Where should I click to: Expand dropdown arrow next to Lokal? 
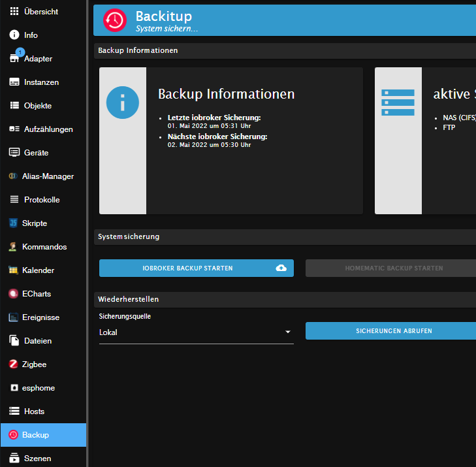tap(288, 332)
